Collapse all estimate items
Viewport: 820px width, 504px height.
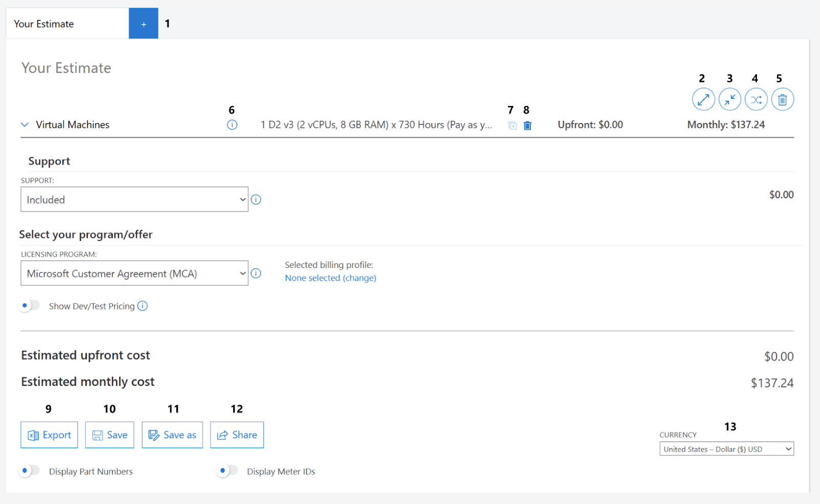click(730, 99)
